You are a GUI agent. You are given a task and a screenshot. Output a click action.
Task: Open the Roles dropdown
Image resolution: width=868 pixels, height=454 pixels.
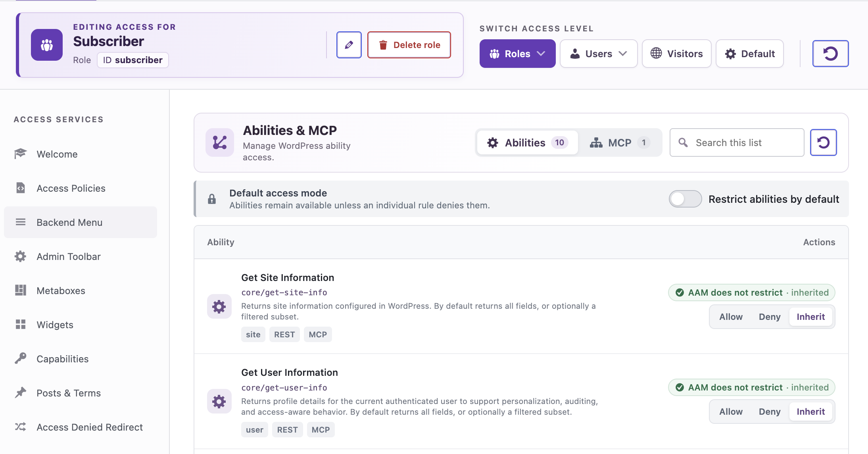[x=517, y=54]
